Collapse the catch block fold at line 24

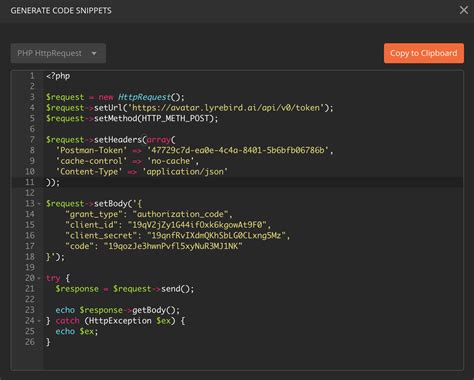coord(39,321)
